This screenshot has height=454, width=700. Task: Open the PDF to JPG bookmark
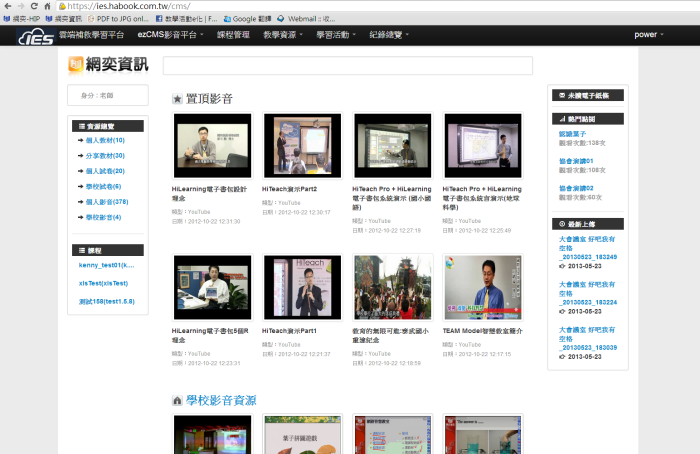(118, 19)
